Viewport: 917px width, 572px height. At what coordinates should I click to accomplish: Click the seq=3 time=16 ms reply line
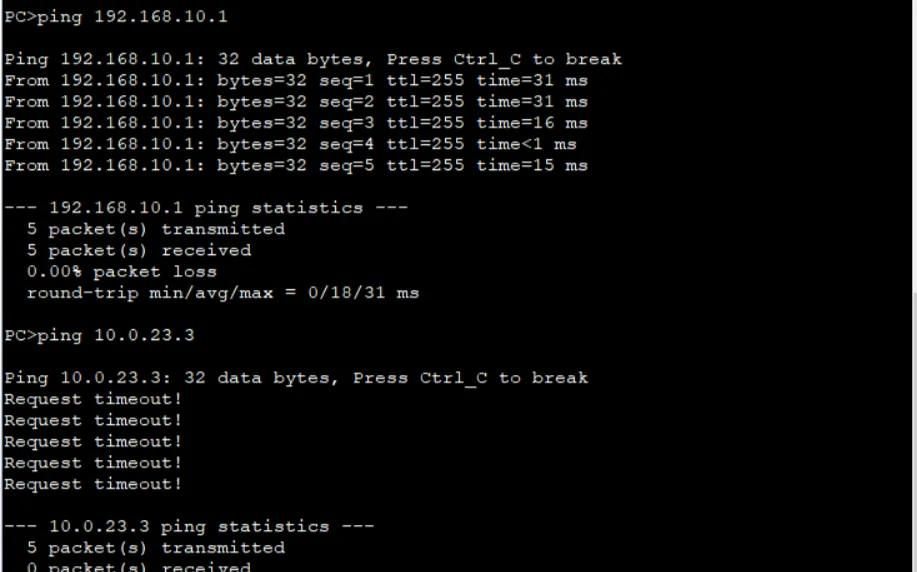click(296, 123)
